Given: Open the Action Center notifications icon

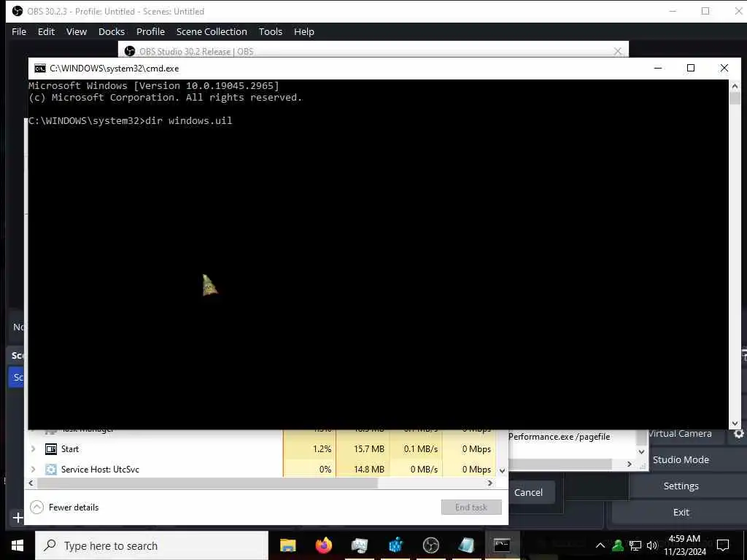Looking at the screenshot, I should point(723,545).
